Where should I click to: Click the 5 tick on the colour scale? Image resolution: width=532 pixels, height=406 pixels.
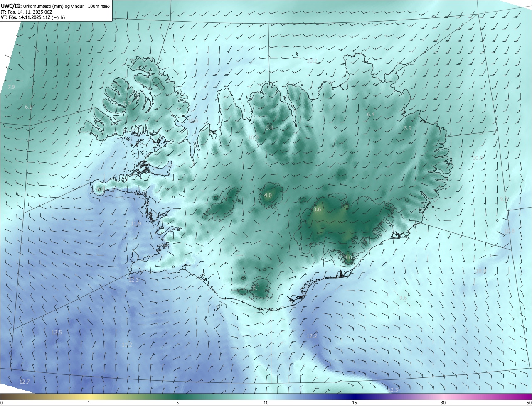tap(177, 403)
